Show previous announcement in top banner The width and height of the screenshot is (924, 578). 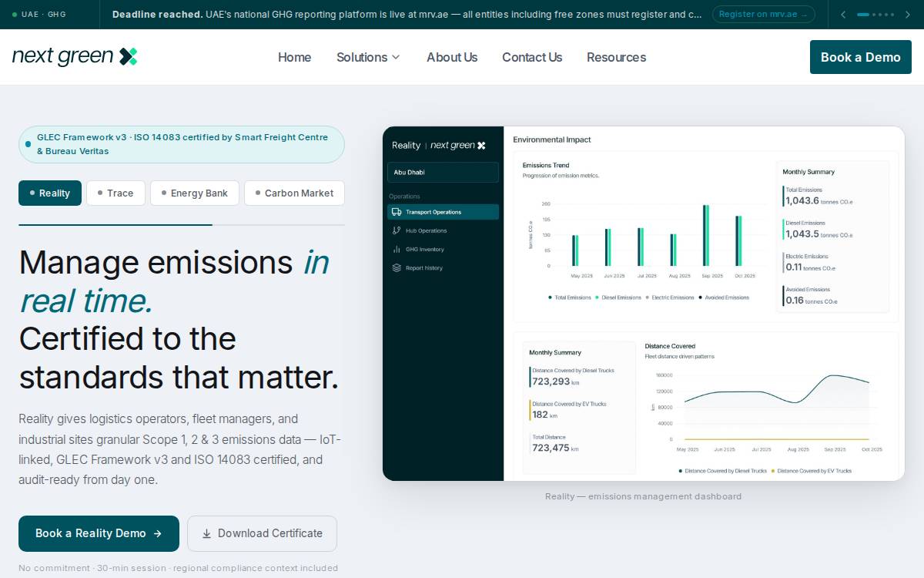tap(843, 15)
